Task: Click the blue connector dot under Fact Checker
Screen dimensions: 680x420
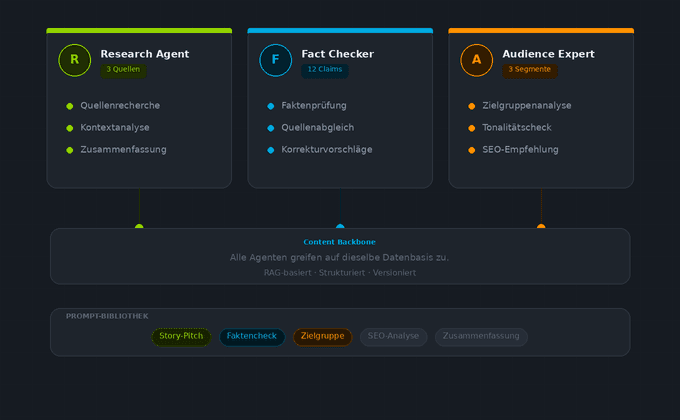Action: coord(340,226)
